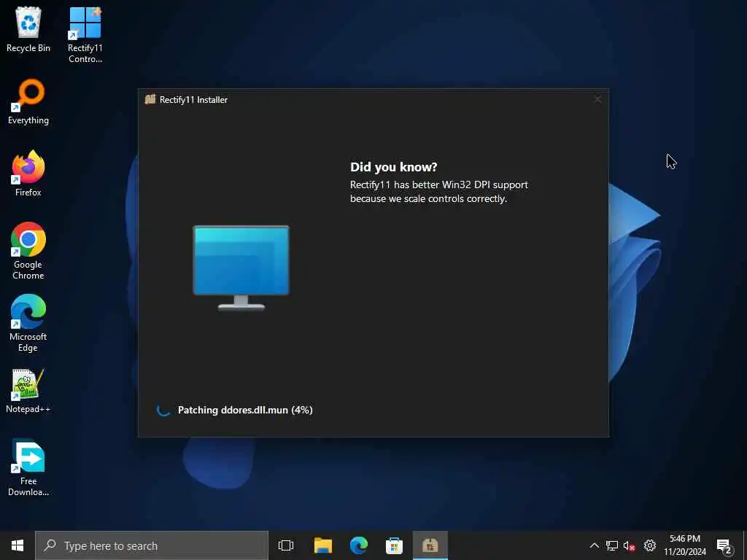Click the loading spinner beside Patching text
Viewport: 747px width, 560px height.
tap(163, 410)
